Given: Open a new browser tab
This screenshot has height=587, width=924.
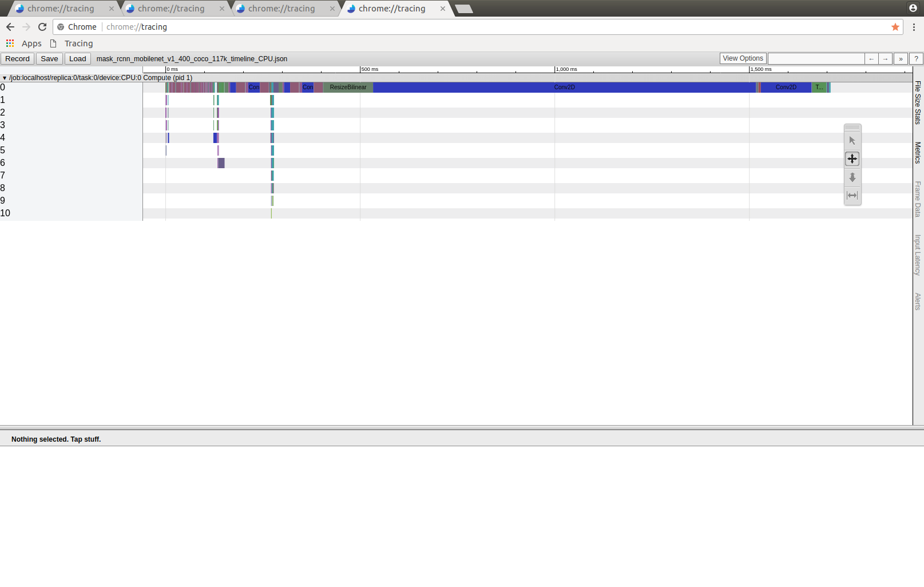Looking at the screenshot, I should [464, 9].
